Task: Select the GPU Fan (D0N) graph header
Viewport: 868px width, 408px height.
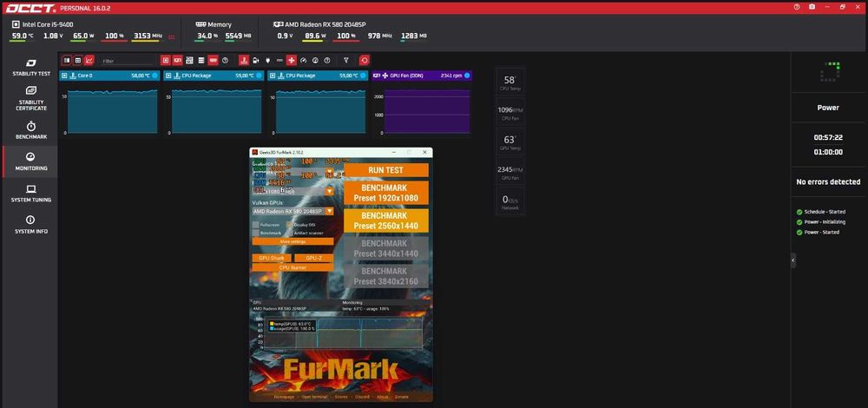Action: (422, 76)
